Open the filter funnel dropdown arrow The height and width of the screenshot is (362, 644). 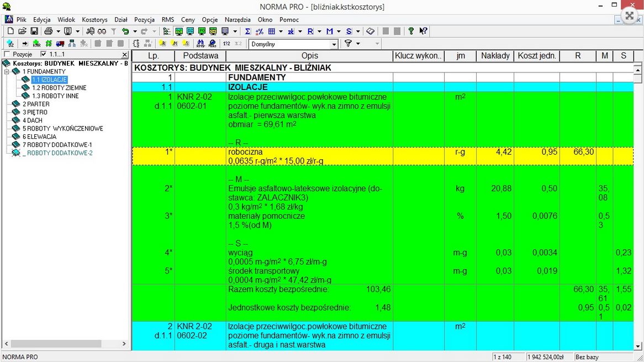tap(358, 44)
